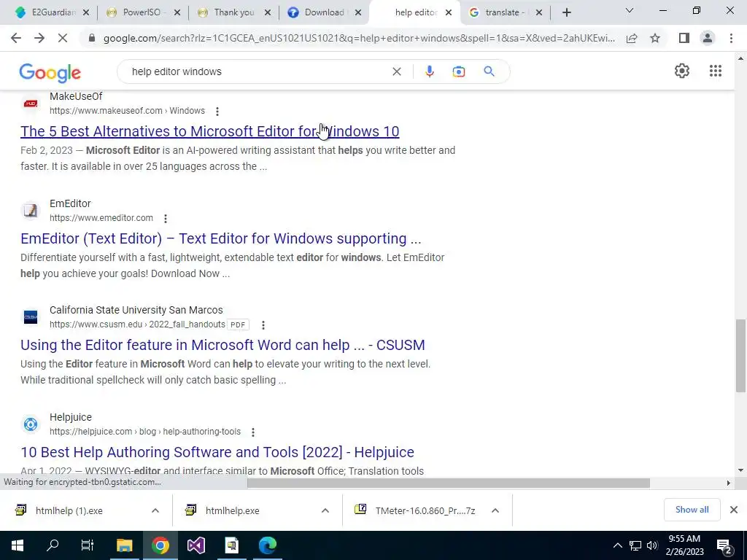Switch to the Download tab
This screenshot has width=747, height=560.
point(324,13)
